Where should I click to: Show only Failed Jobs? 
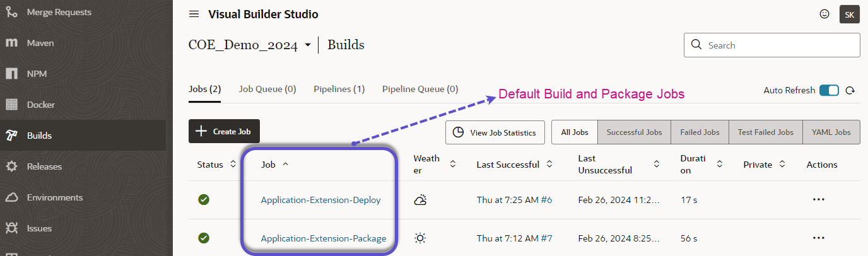pos(700,132)
